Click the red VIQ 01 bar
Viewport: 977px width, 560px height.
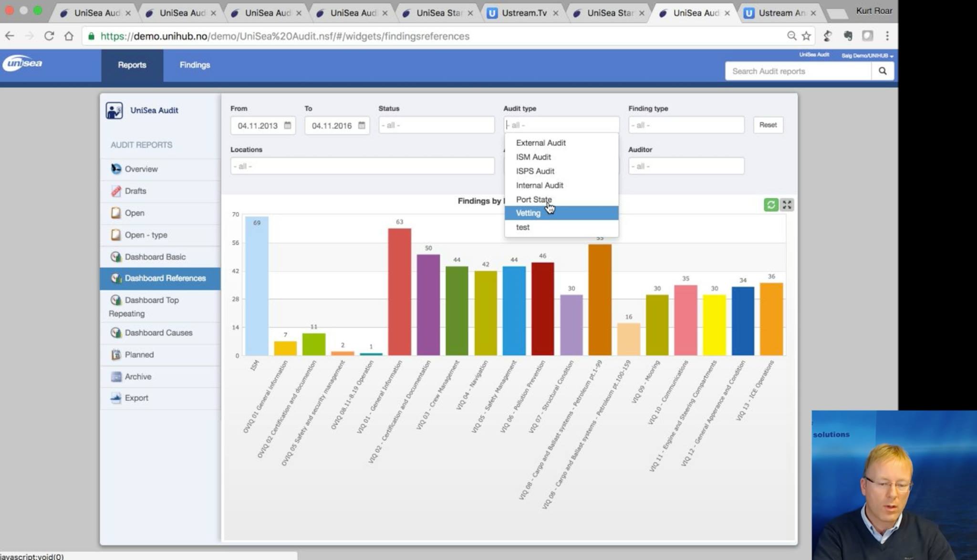click(399, 291)
